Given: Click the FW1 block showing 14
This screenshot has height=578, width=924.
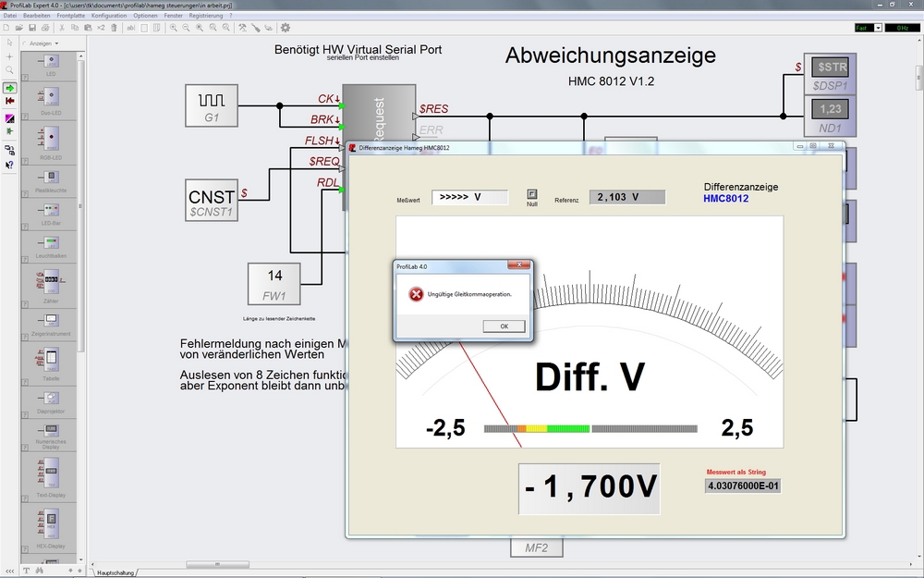Looking at the screenshot, I should coord(274,284).
